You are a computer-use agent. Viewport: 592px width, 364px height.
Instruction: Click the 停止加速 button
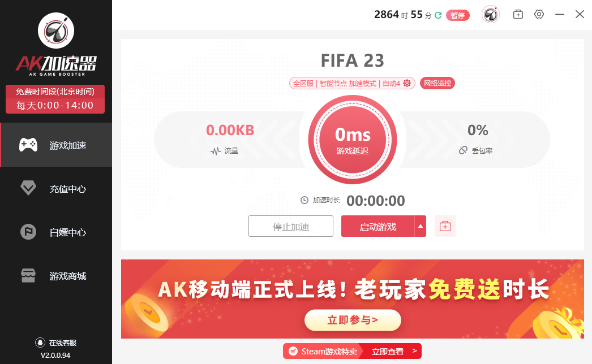coord(291,226)
